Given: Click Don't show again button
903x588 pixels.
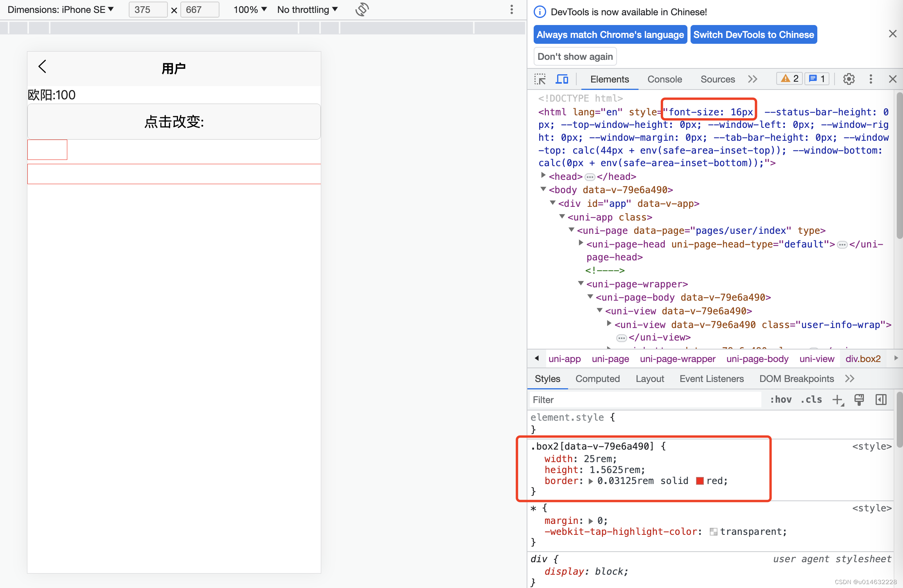Looking at the screenshot, I should (575, 57).
